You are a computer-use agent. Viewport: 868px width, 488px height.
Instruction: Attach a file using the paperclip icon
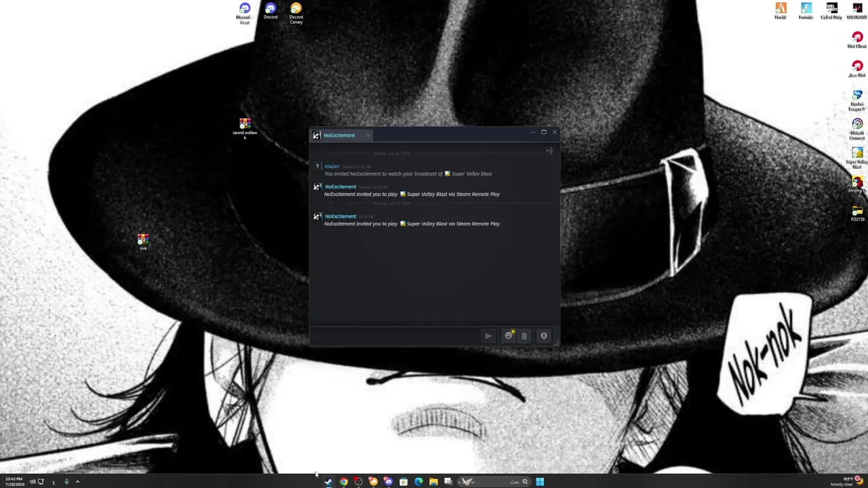click(x=524, y=335)
